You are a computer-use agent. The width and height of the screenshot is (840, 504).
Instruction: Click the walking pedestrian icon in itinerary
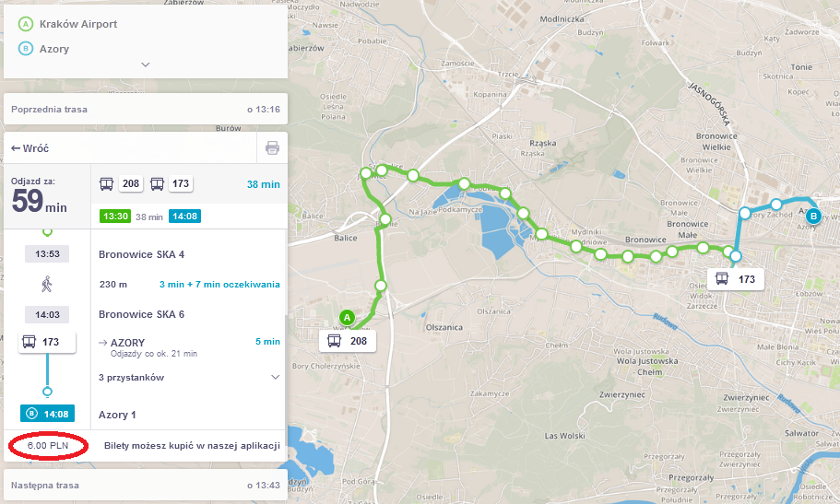[47, 284]
